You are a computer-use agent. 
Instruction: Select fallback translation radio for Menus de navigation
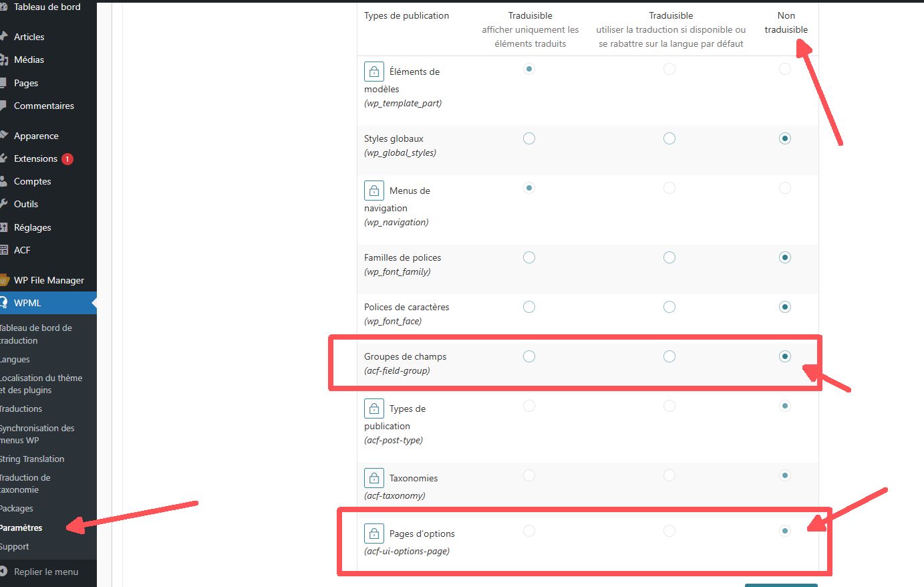click(x=669, y=188)
